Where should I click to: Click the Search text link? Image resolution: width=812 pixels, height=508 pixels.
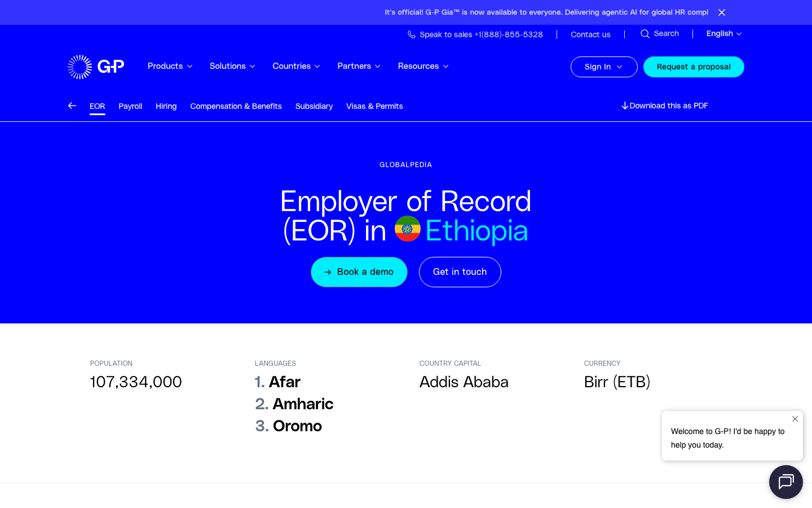tap(667, 34)
